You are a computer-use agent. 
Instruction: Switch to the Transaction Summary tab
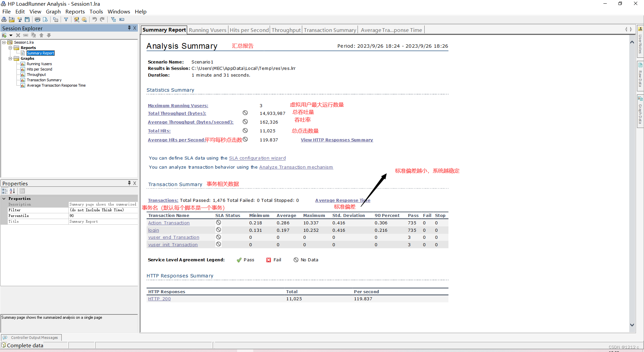point(330,30)
